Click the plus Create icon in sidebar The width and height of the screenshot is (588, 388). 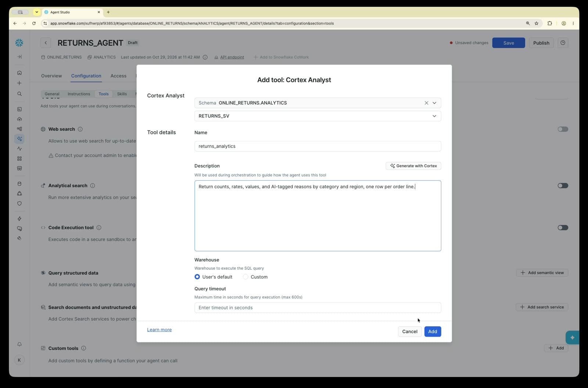pos(19,83)
